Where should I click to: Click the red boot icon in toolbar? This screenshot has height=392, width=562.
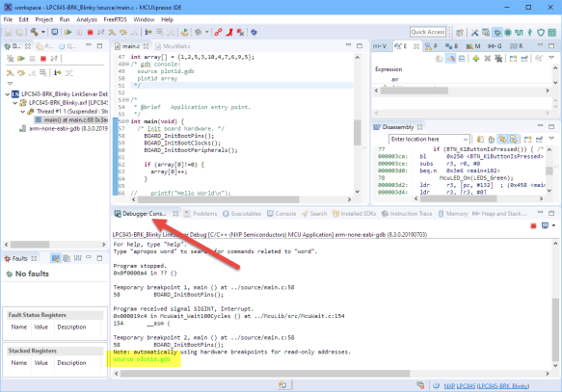click(229, 32)
